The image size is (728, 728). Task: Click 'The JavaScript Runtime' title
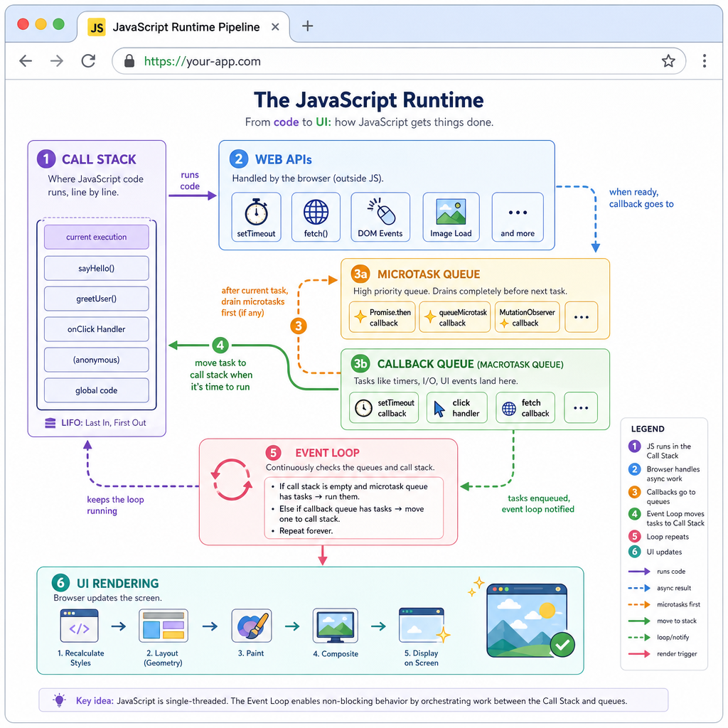369,100
